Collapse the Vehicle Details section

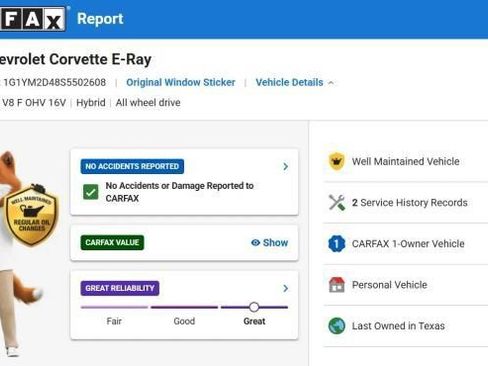[x=289, y=82]
